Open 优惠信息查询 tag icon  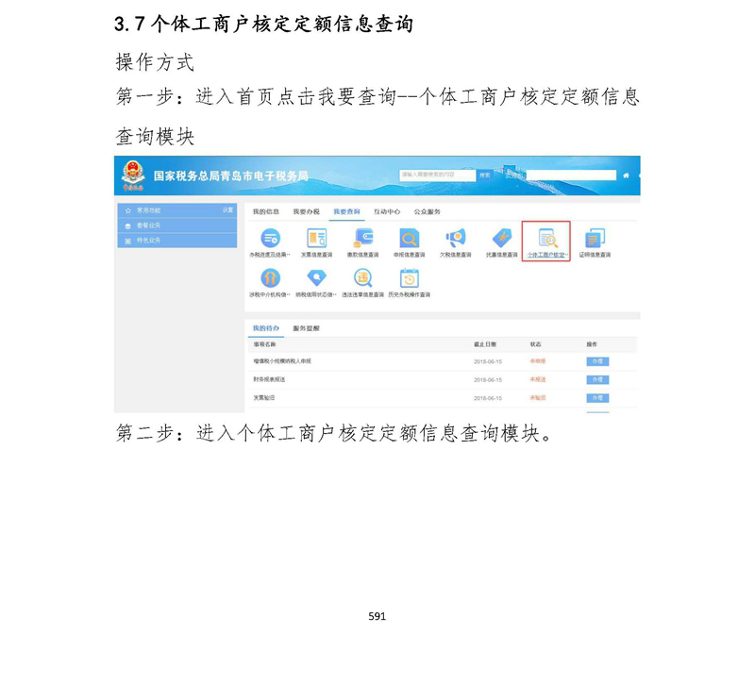click(x=502, y=239)
